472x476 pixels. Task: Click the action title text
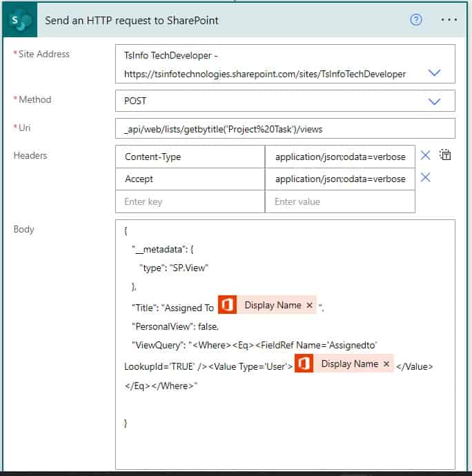(x=132, y=21)
